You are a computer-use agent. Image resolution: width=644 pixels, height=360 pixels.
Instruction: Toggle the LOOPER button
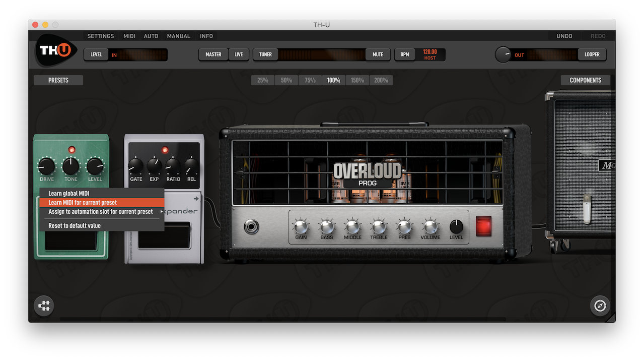coord(592,54)
